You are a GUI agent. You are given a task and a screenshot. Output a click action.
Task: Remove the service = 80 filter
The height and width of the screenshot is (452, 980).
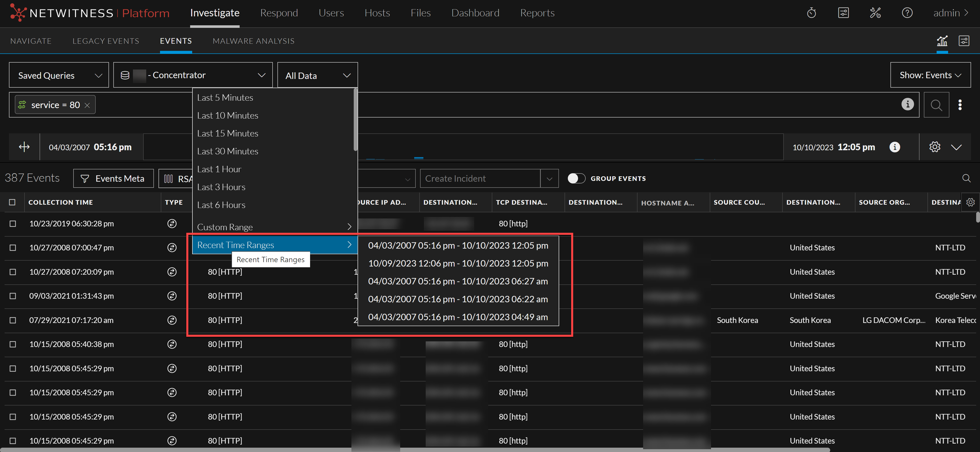pos(87,105)
